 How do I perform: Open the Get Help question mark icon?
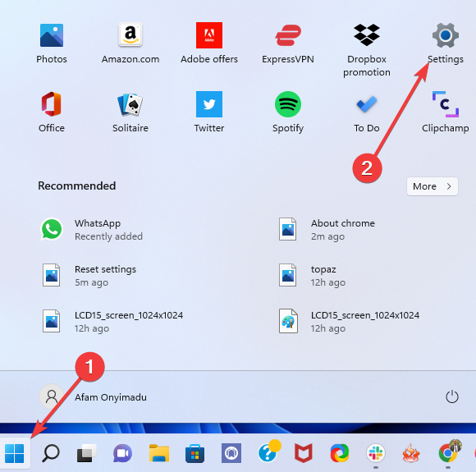click(268, 452)
